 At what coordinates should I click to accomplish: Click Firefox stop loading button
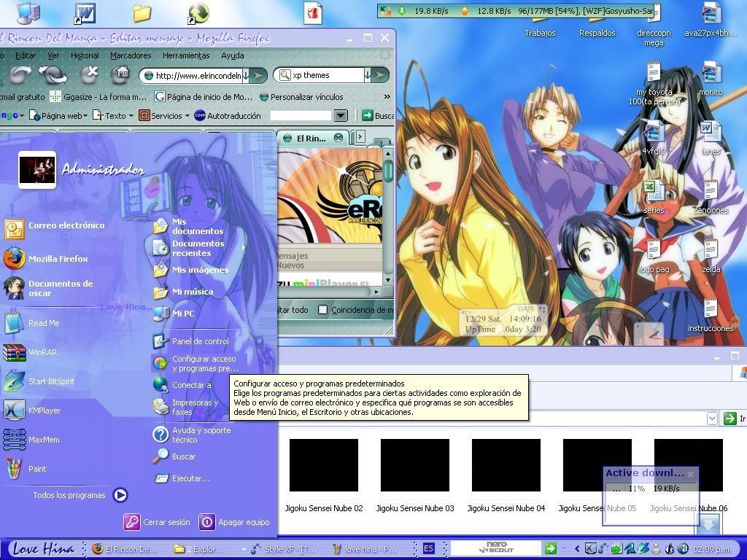(89, 74)
